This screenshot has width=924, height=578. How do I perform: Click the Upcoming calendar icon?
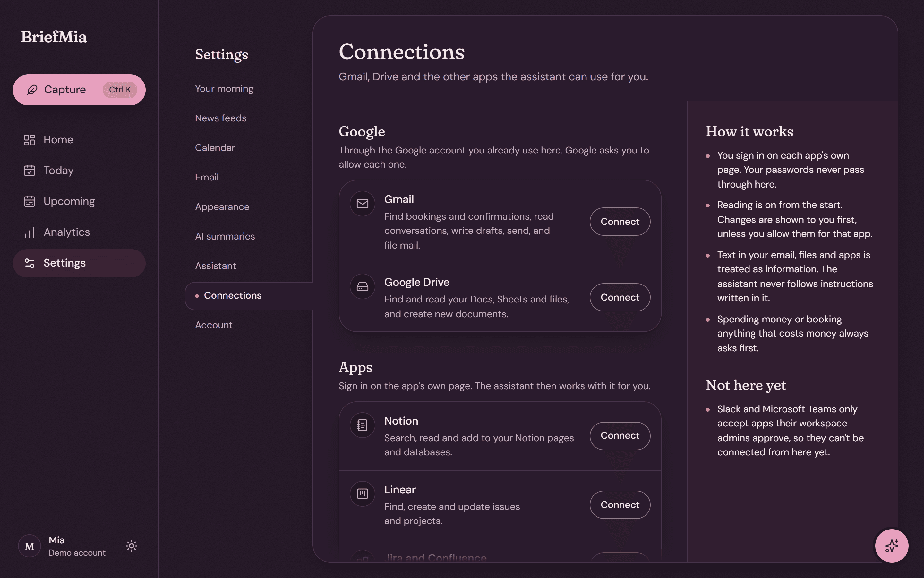tap(30, 201)
